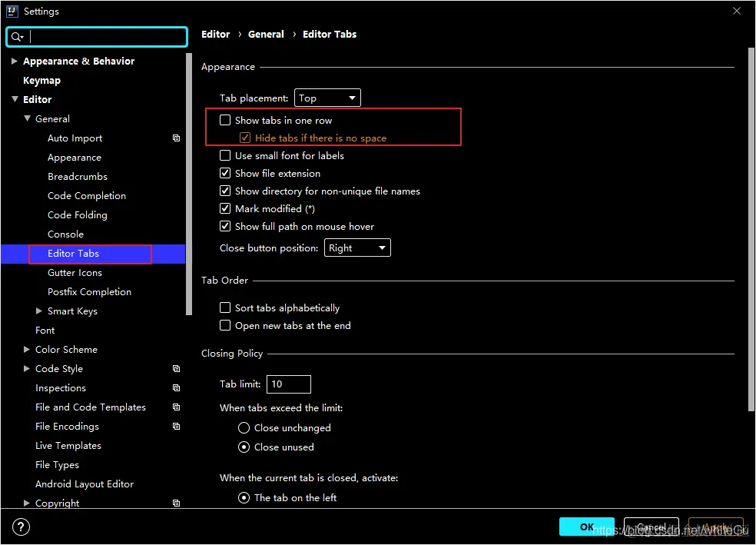The width and height of the screenshot is (756, 545).
Task: Select Android Layout Editor
Action: pos(85,484)
